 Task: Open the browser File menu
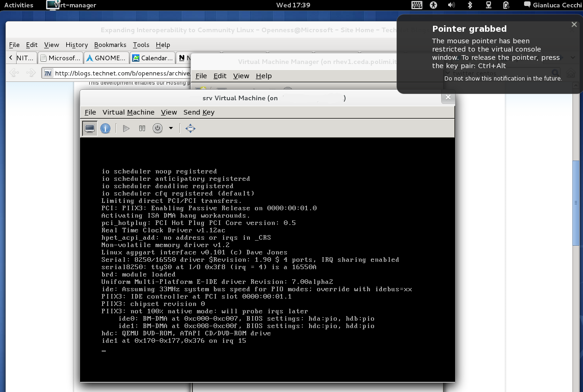(x=14, y=45)
